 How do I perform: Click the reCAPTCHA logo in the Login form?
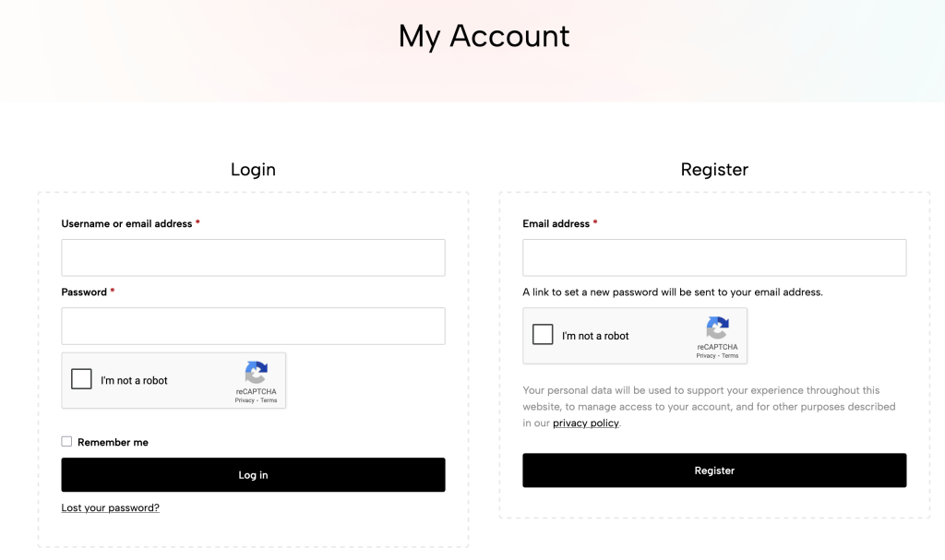click(256, 373)
